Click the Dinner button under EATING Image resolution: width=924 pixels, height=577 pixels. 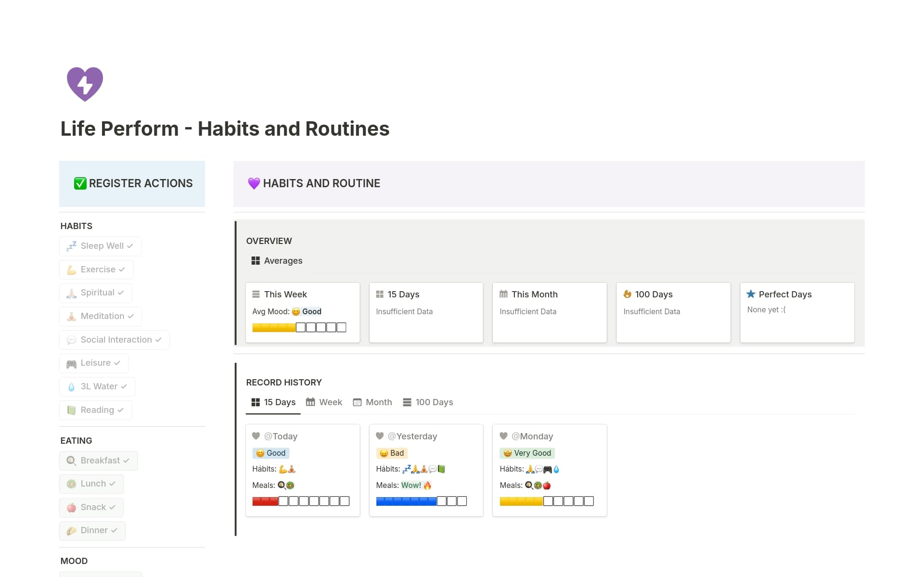point(92,530)
